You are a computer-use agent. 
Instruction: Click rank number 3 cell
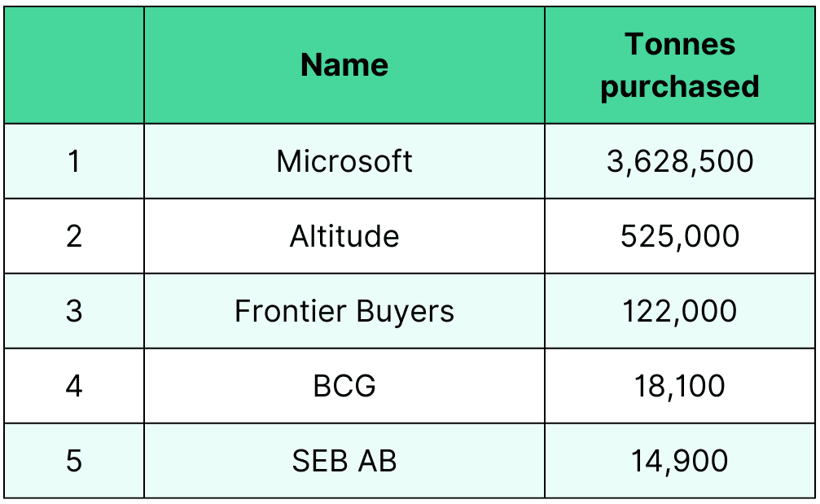74,311
